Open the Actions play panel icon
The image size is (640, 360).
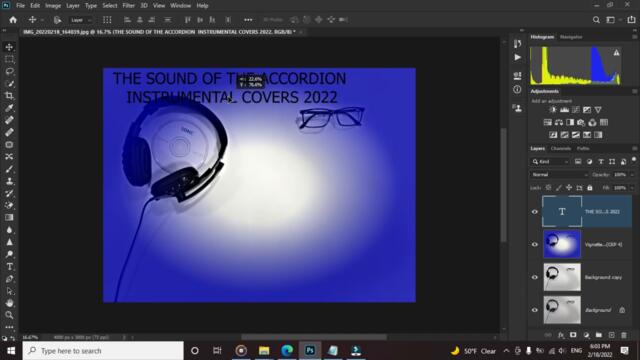point(518,58)
